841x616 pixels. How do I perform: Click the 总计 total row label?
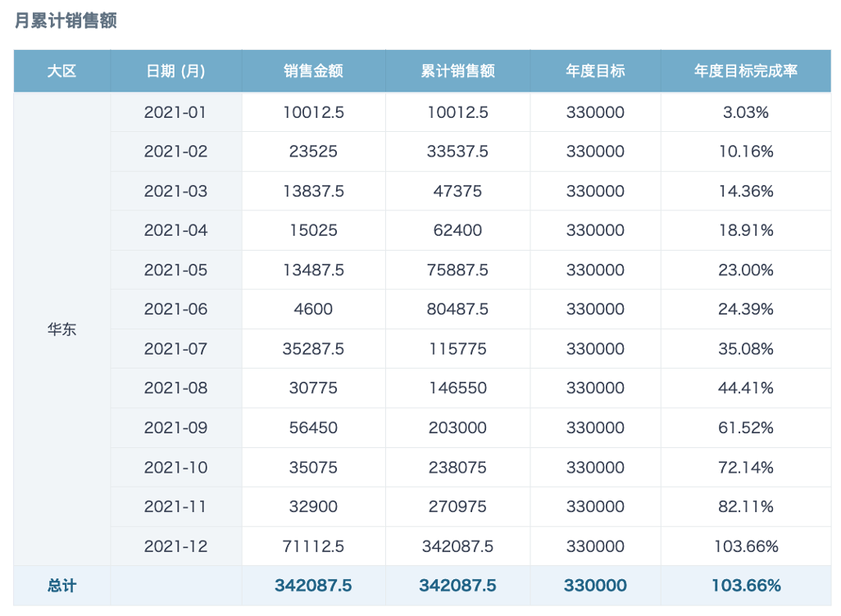pos(61,586)
